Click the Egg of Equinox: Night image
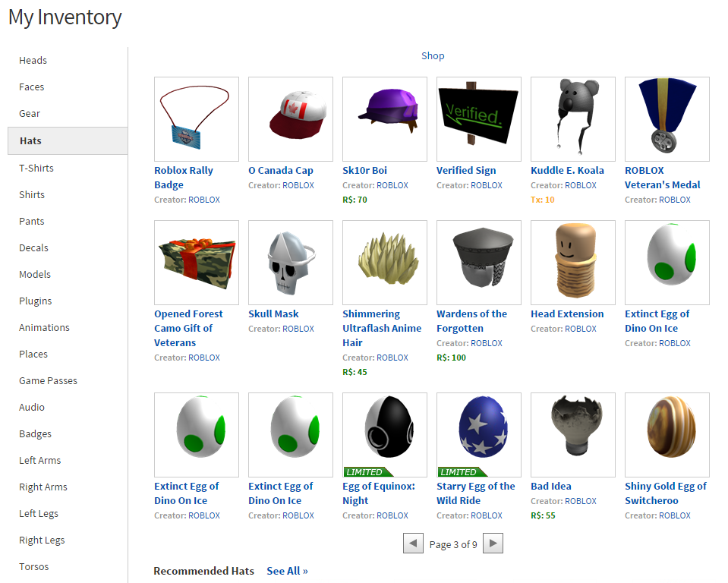The height and width of the screenshot is (583, 728). tap(385, 435)
